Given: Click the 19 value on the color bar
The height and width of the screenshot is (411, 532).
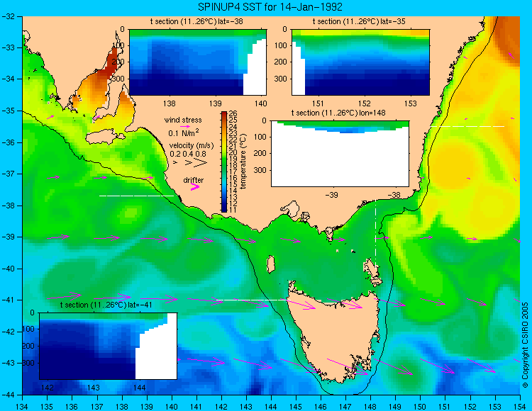Looking at the screenshot, I should tap(233, 159).
